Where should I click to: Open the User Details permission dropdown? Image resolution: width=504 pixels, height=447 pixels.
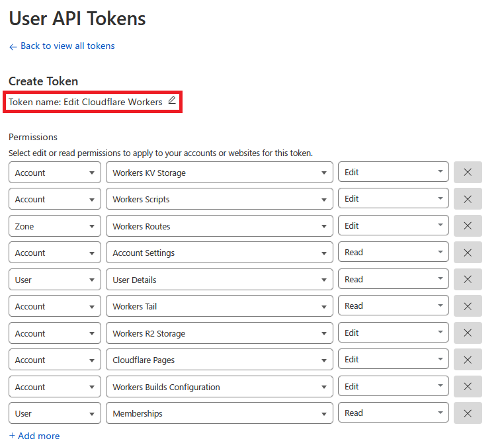click(x=219, y=280)
